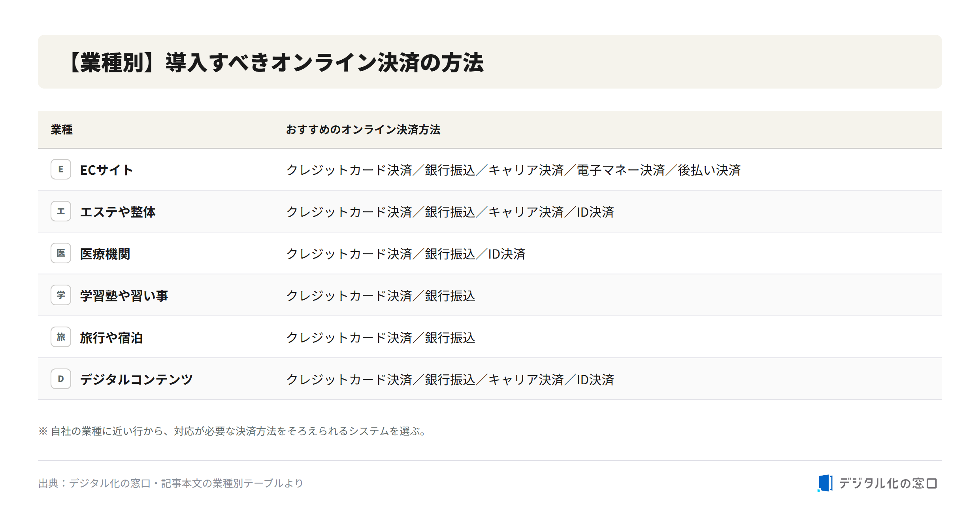Select the おすすめのオンライン決済方法 column header
Image resolution: width=980 pixels, height=529 pixels.
coord(363,130)
